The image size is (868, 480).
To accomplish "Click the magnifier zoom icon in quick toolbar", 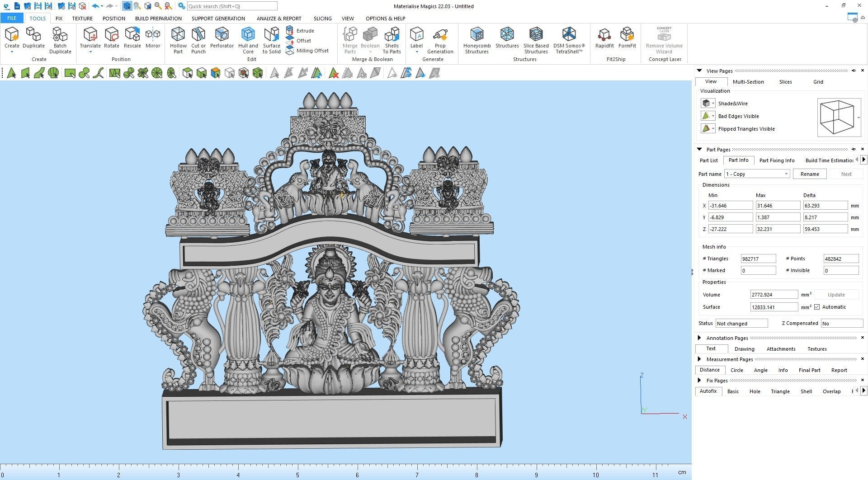I will (x=158, y=6).
